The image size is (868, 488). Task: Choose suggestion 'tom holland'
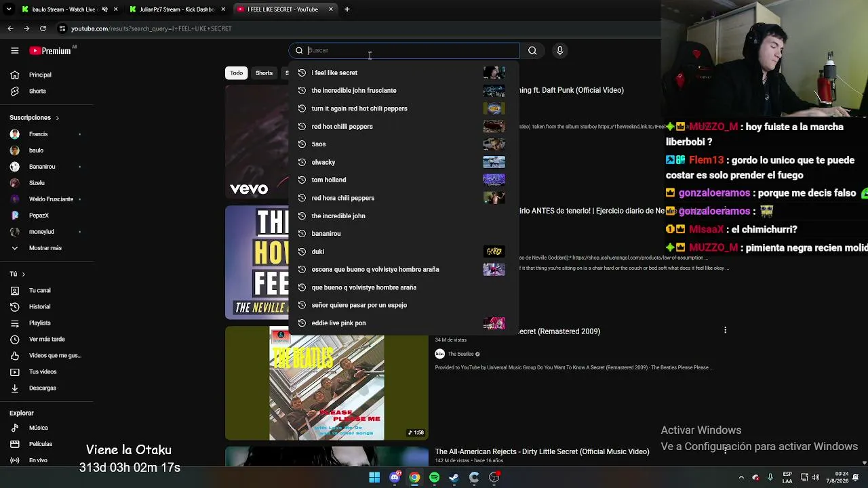coord(403,180)
